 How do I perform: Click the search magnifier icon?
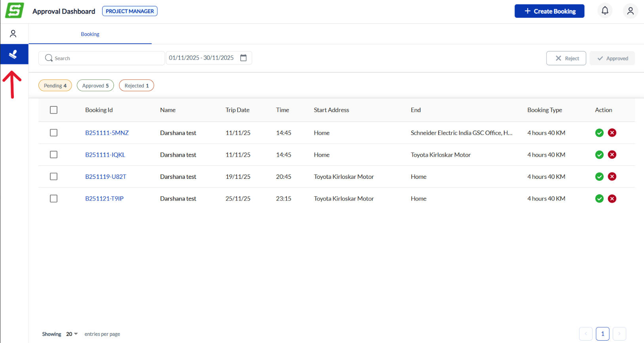pos(49,58)
